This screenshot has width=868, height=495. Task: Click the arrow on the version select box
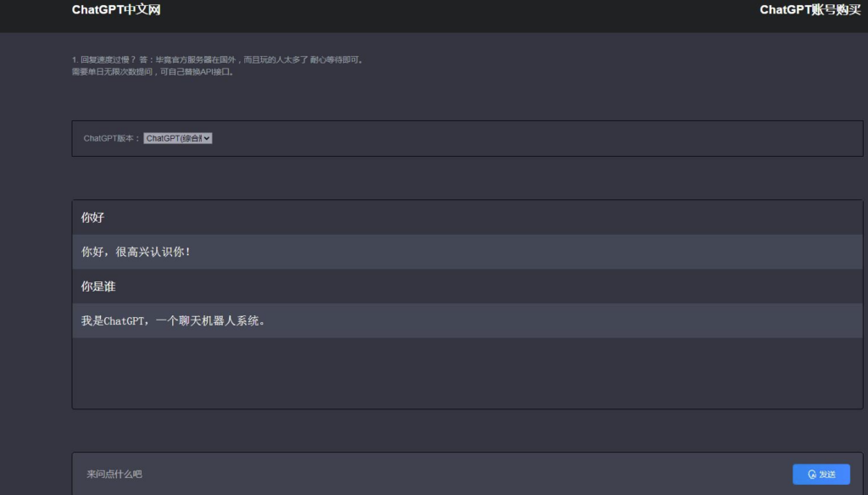click(x=208, y=138)
